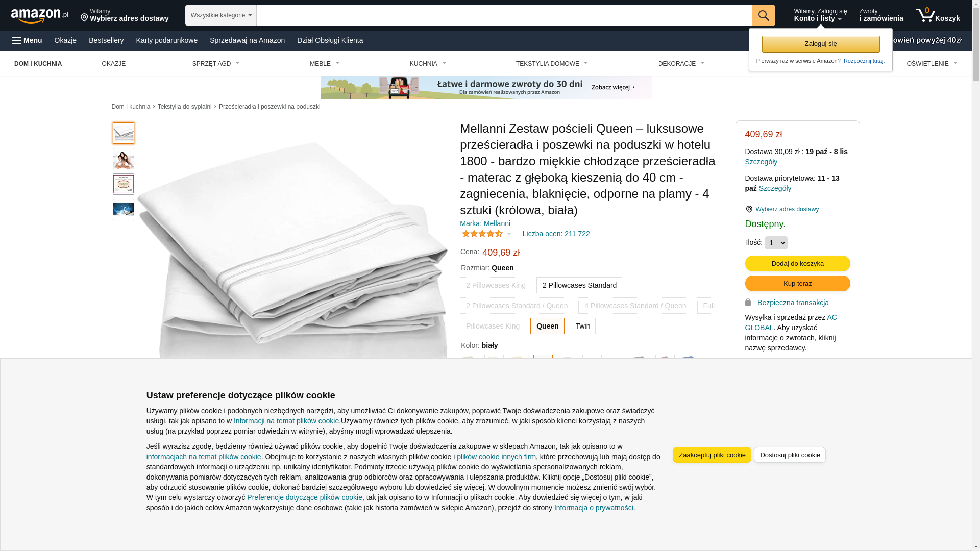Accept cookies with Zaakceptuj pliki cookie

point(712,455)
